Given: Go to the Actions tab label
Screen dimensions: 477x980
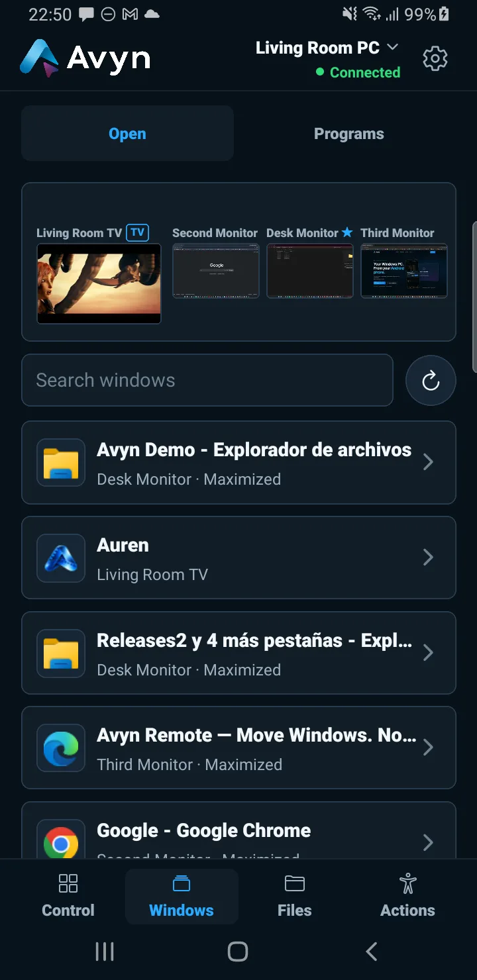Looking at the screenshot, I should 408,910.
